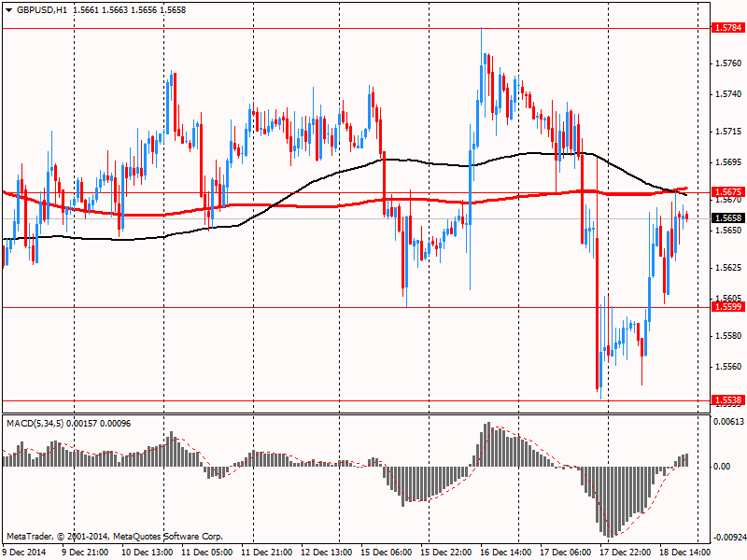Click the 1.5538 red price level label
747x560 pixels.
(728, 400)
